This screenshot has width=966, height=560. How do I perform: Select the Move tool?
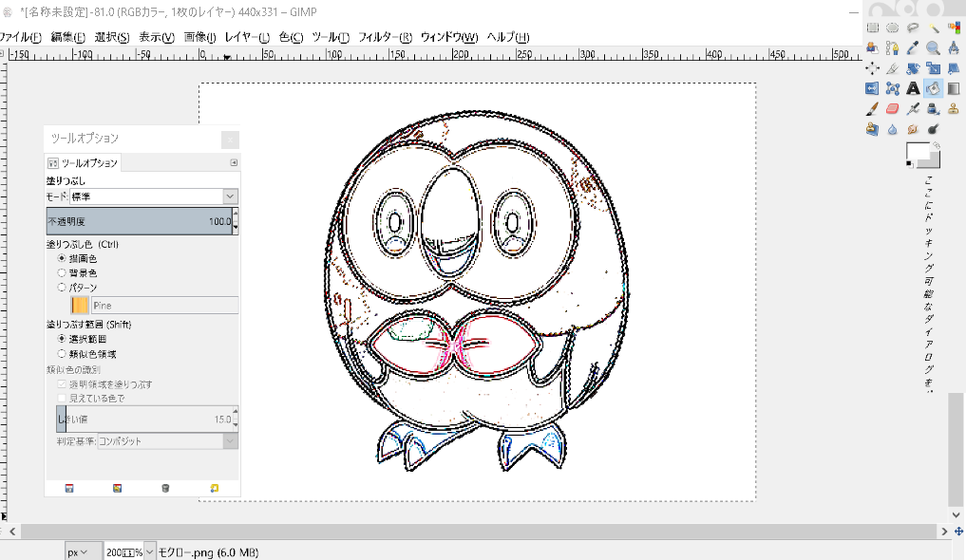872,68
